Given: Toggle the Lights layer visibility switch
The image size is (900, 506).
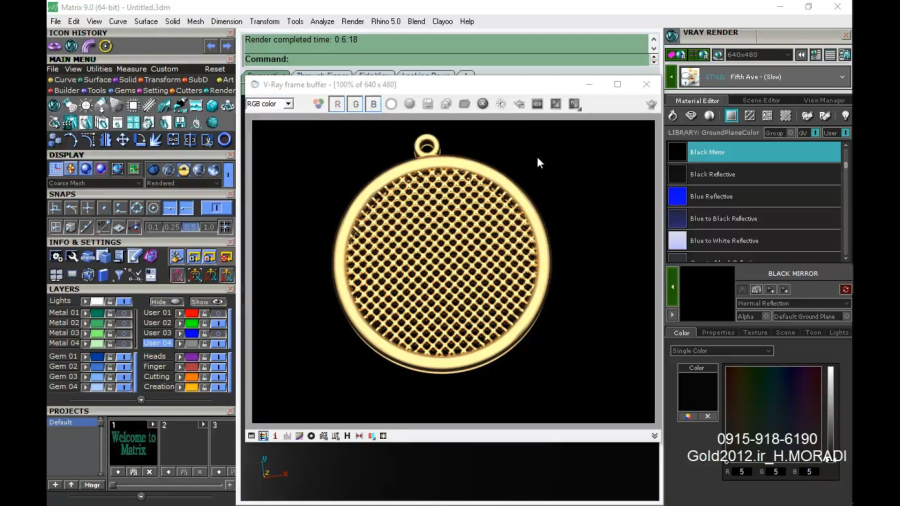Looking at the screenshot, I should 124,301.
